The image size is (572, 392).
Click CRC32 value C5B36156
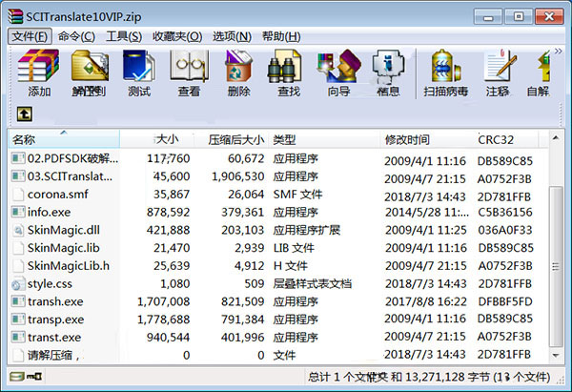point(505,212)
